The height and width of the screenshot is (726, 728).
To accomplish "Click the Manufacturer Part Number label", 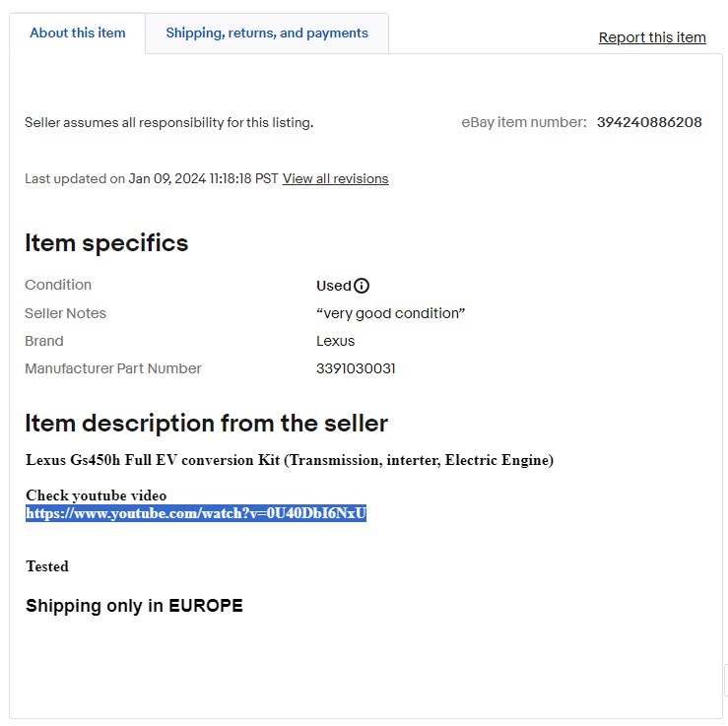I will tap(113, 368).
